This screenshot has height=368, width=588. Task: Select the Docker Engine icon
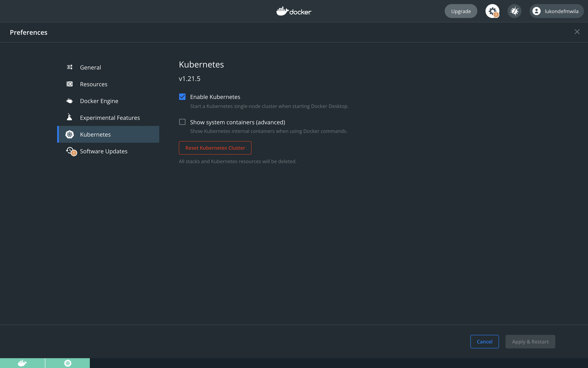(x=69, y=101)
